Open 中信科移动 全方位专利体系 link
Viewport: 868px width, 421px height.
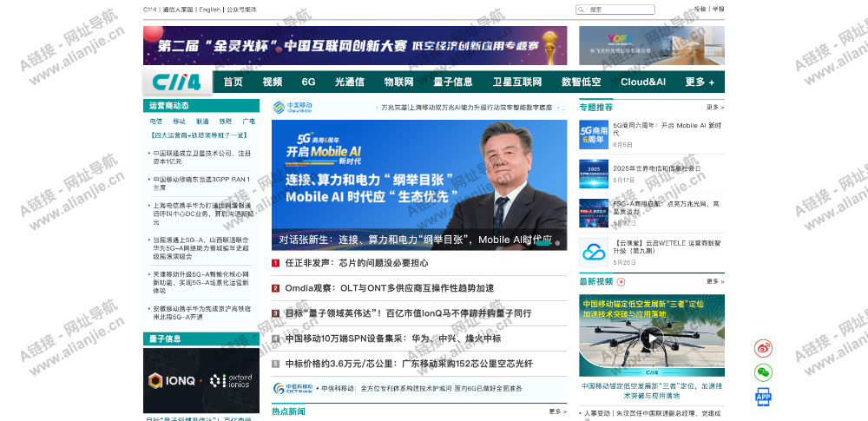click(x=421, y=389)
